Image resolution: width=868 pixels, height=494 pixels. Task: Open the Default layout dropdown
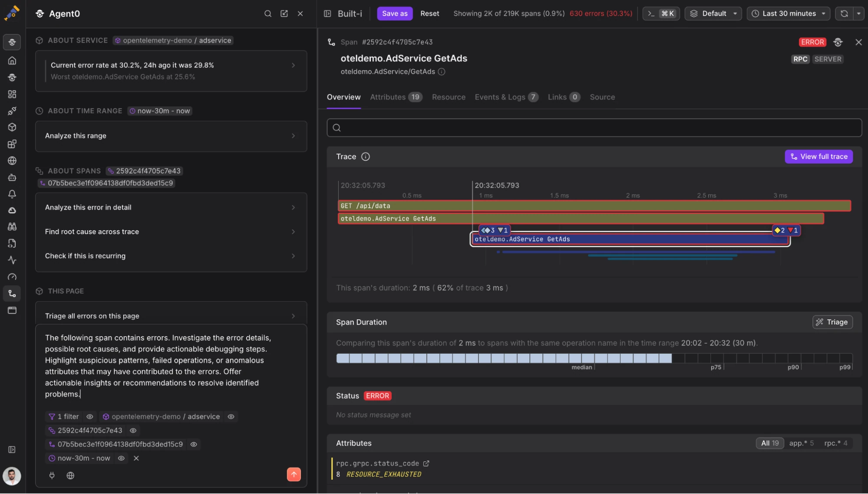pyautogui.click(x=713, y=13)
